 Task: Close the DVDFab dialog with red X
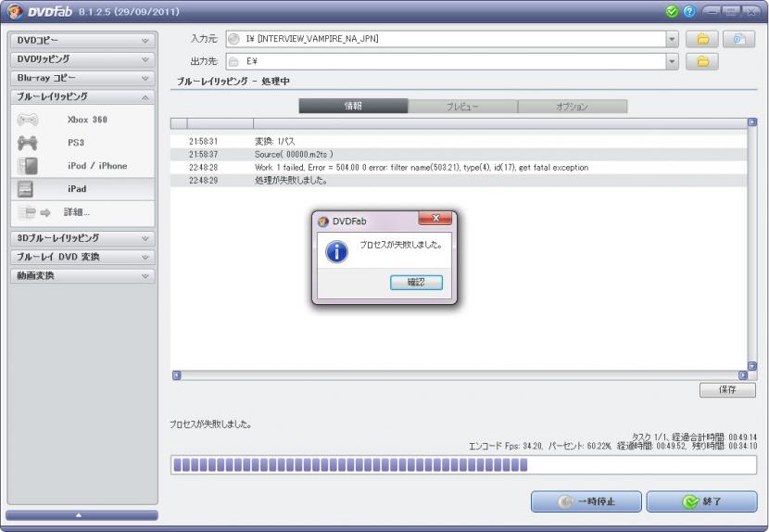[435, 219]
